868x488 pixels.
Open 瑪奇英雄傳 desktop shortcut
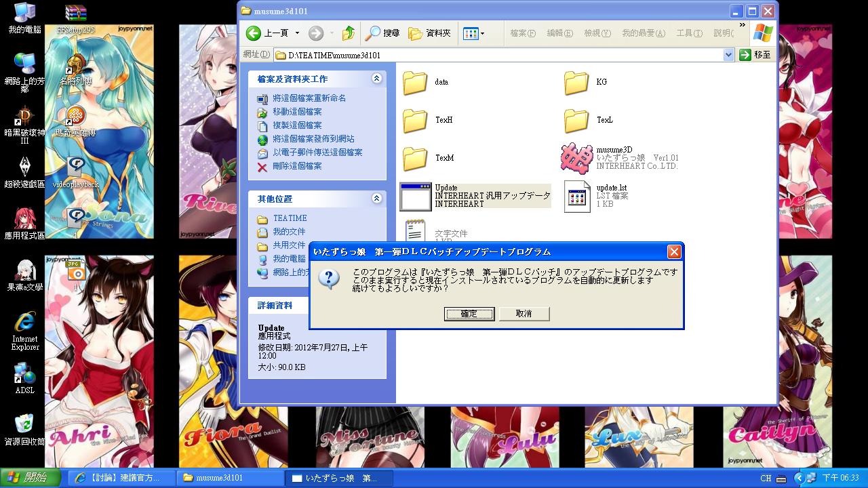[75, 121]
